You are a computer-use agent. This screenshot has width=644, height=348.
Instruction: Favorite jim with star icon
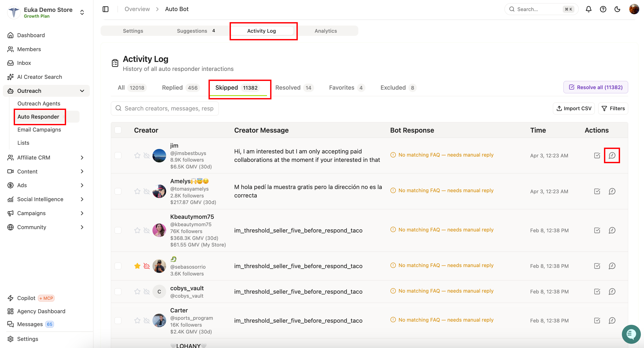[x=137, y=156]
